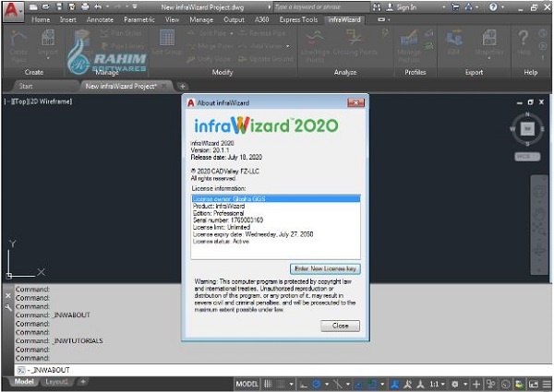Screen dimensions: 554x392
Task: Select the Crossing Points analyze tool
Action: point(355,43)
